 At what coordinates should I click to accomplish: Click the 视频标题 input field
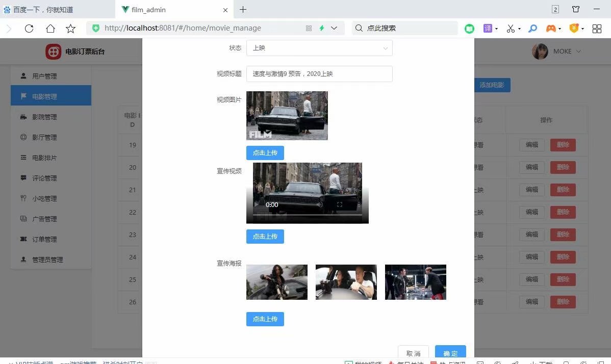click(319, 74)
